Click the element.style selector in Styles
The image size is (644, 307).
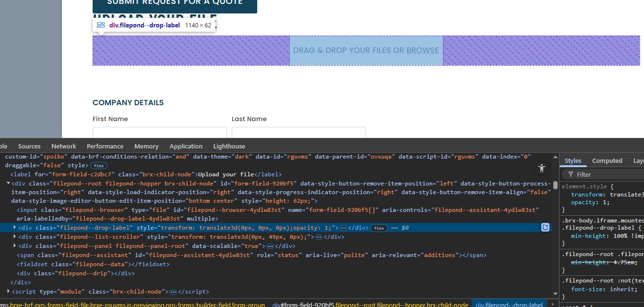(x=585, y=186)
